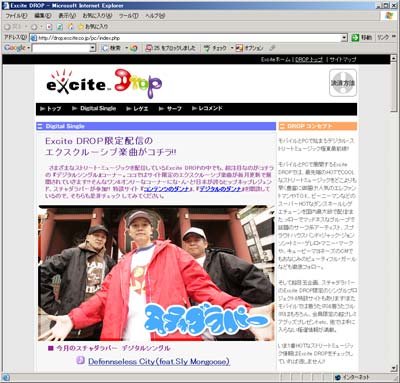Screen dimensions: 400x383
Task: Click the IE page icon in the title bar
Action: tap(5, 5)
